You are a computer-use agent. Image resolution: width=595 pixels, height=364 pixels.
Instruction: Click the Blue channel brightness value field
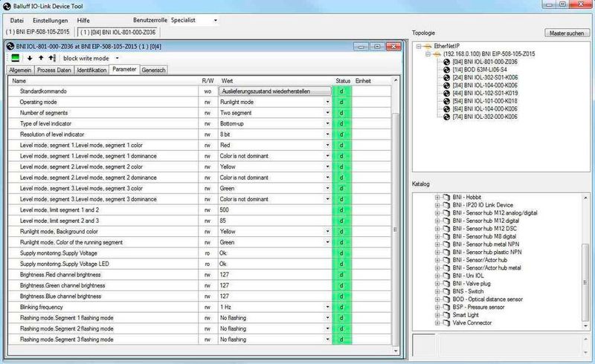[274, 296]
